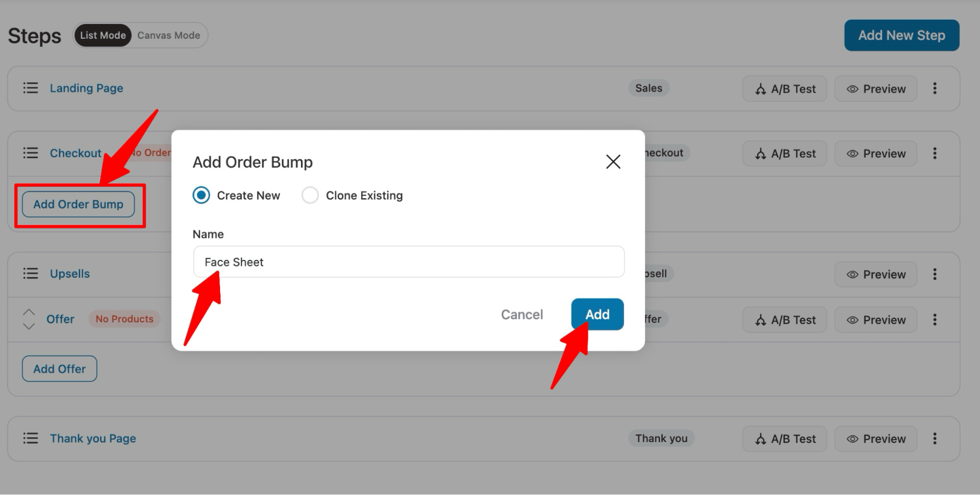The image size is (980, 495).
Task: Open three-dot menu for Checkout row
Action: click(934, 154)
